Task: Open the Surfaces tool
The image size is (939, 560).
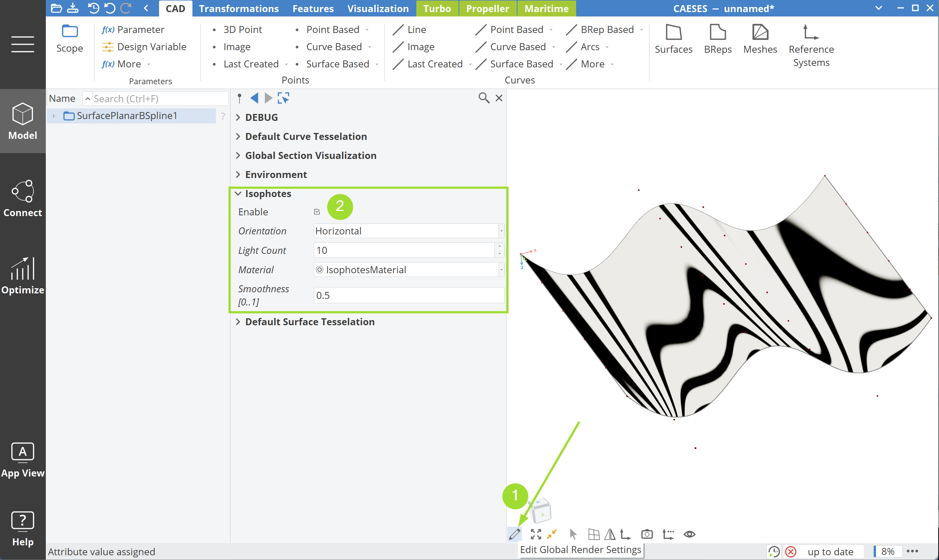Action: (x=673, y=39)
